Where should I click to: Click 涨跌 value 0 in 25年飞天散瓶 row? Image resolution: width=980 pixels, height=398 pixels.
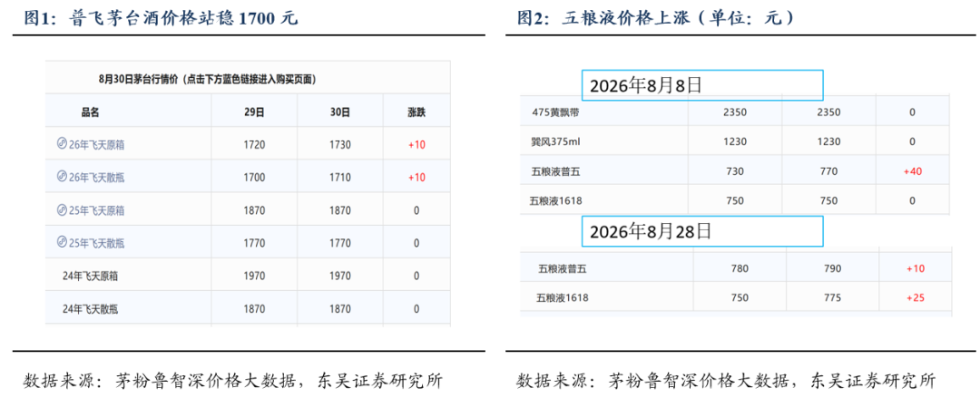coord(416,243)
